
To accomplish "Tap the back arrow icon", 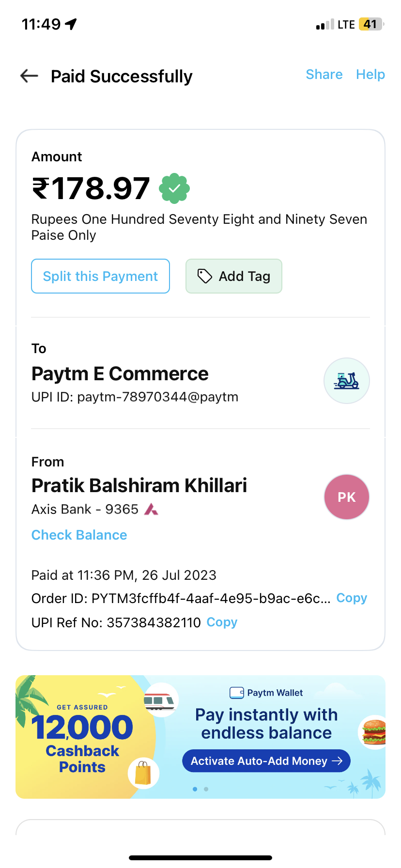I will coord(29,76).
